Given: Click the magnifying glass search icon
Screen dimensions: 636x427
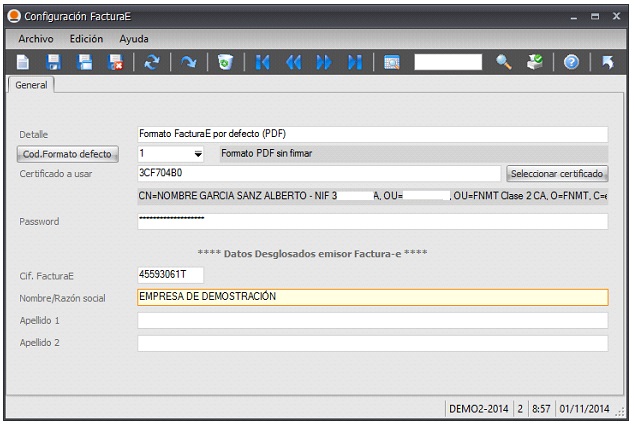Looking at the screenshot, I should click(x=504, y=62).
